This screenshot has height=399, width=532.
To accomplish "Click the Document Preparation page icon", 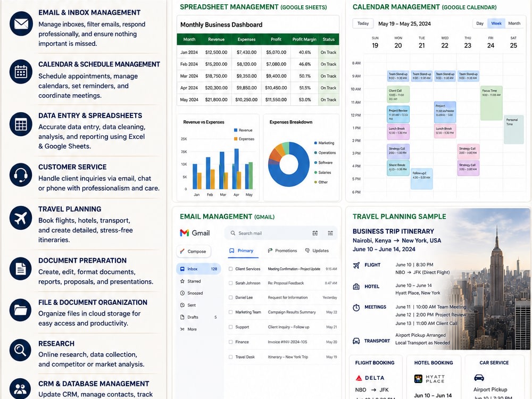I will point(21,269).
